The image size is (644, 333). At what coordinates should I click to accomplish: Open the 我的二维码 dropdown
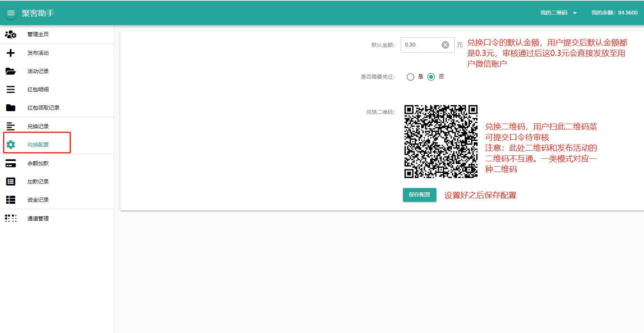[x=558, y=13]
